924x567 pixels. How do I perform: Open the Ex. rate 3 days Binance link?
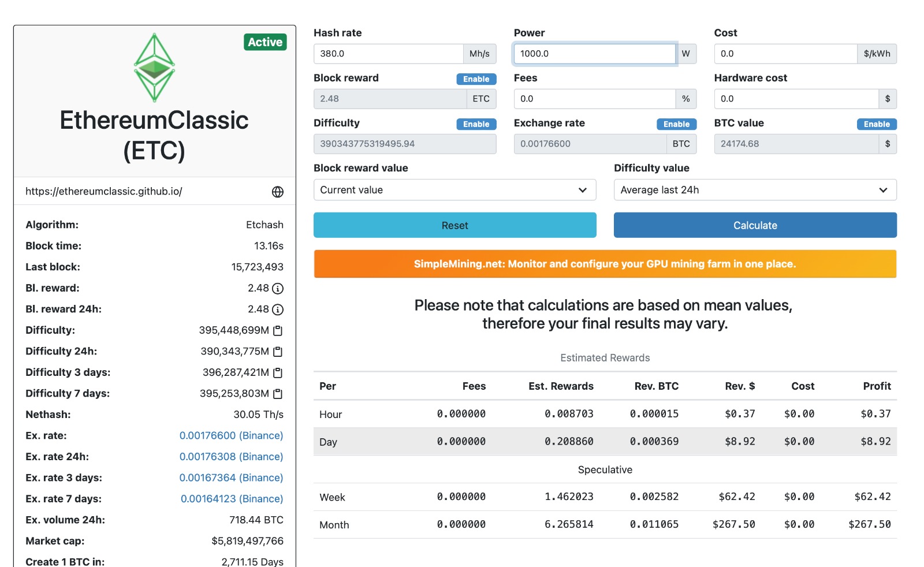(231, 478)
